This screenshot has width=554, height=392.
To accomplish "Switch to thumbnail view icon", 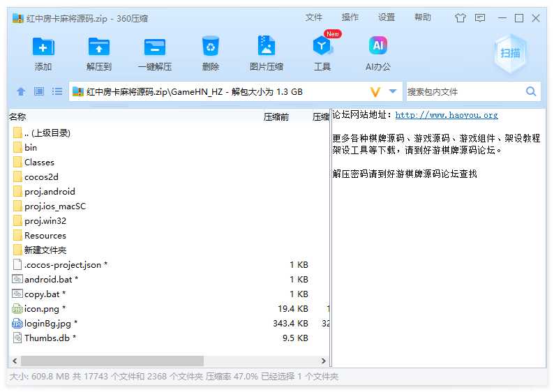I will click(x=39, y=92).
